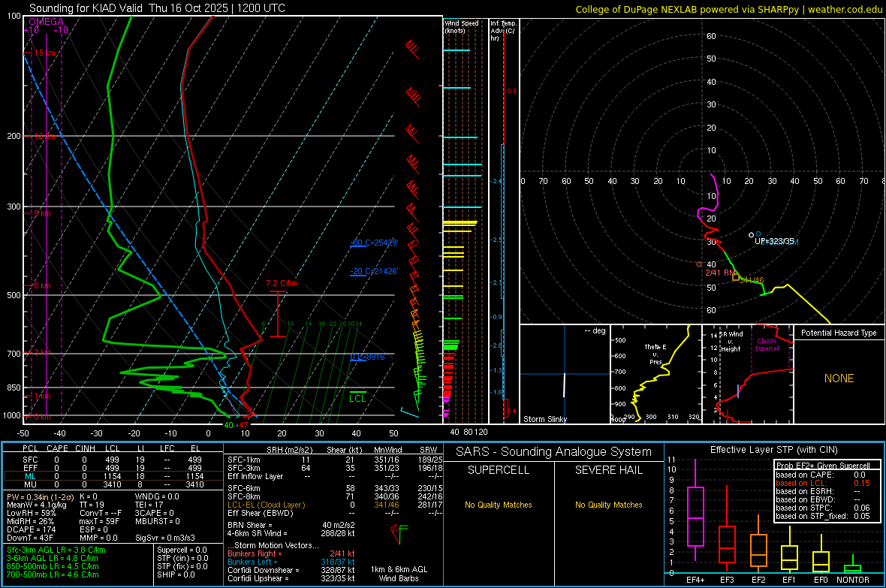Click the SFC-6km shear row label
Image resolution: width=886 pixels, height=588 pixels.
(243, 488)
